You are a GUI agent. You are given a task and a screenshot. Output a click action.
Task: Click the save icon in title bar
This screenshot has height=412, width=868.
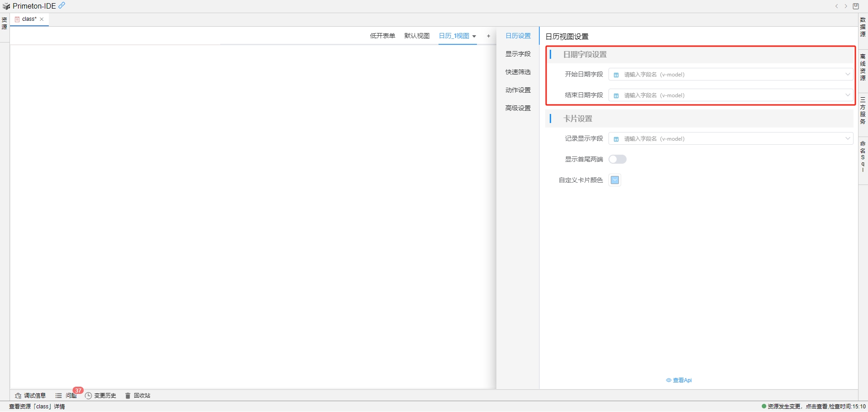856,6
